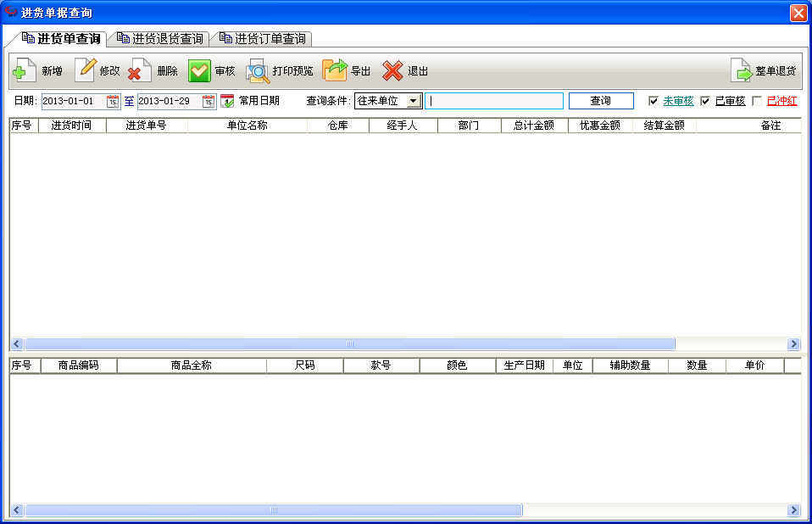812x524 pixels.
Task: Toggle the 未审核 checkbox
Action: pos(653,101)
